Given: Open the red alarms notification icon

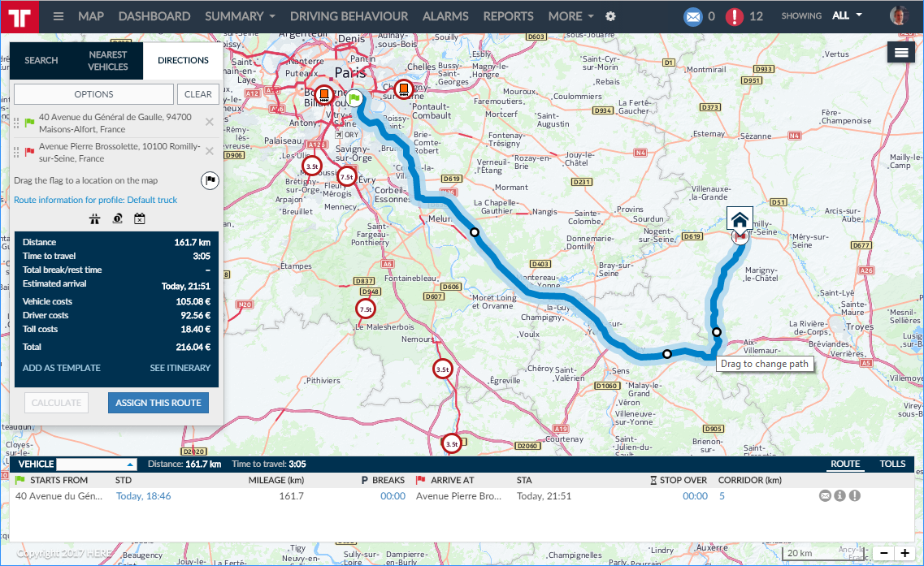Looking at the screenshot, I should (735, 16).
